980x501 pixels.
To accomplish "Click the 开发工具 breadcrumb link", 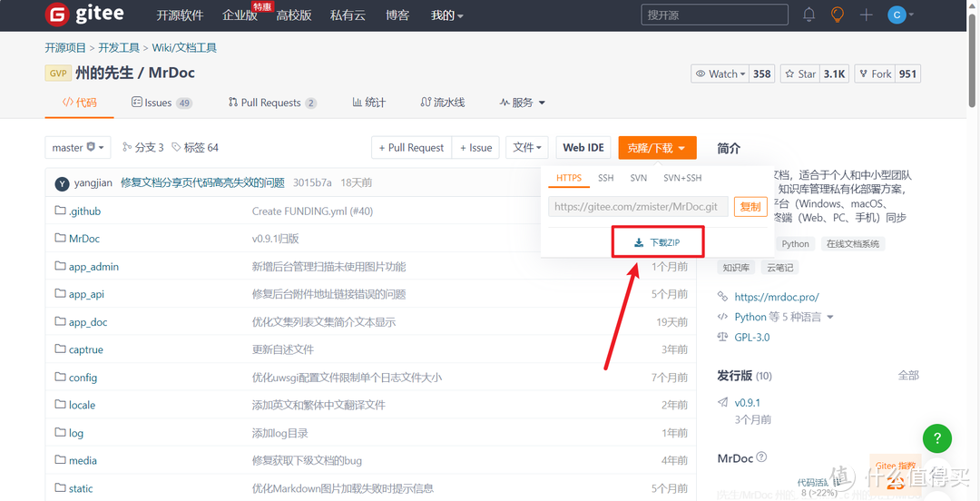I will tap(119, 47).
